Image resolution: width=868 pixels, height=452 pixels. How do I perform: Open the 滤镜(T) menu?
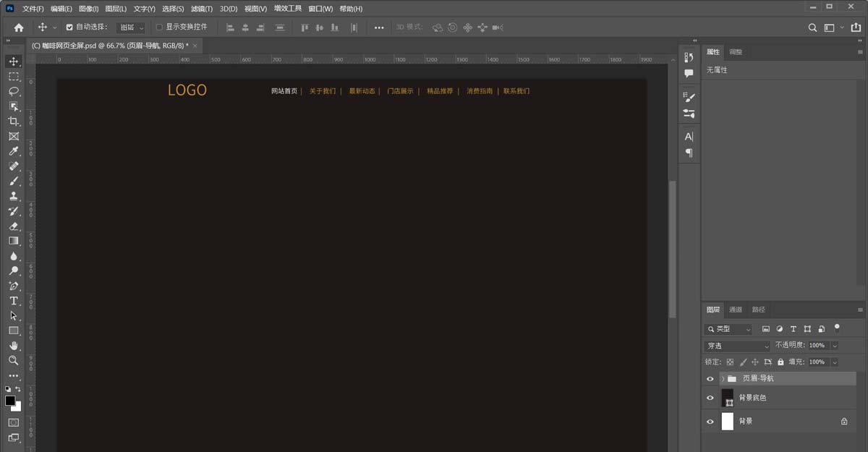(202, 9)
